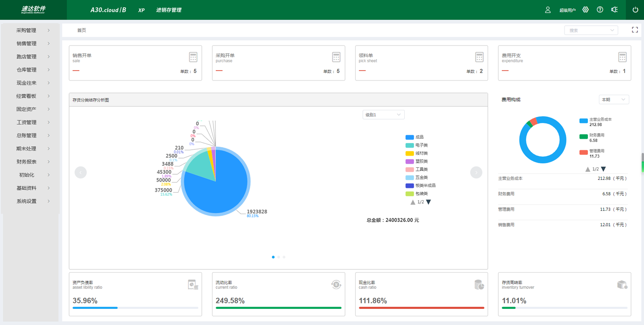Toggle the 成品 legend item in chart

[x=414, y=137]
